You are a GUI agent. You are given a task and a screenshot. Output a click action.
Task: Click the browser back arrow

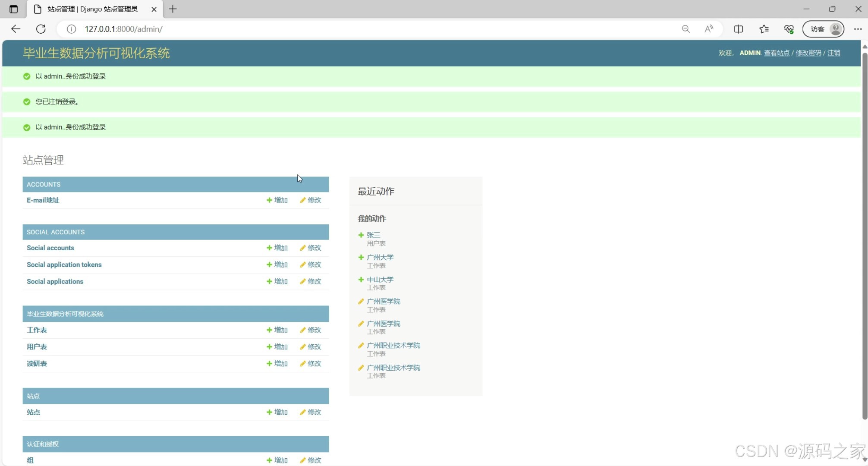click(x=16, y=29)
